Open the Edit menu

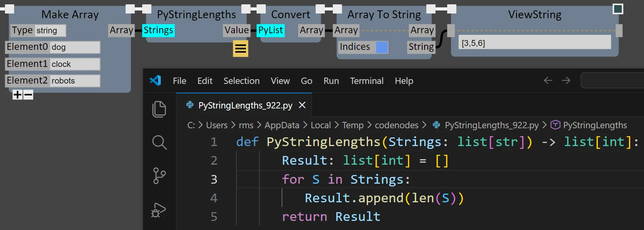[x=205, y=81]
